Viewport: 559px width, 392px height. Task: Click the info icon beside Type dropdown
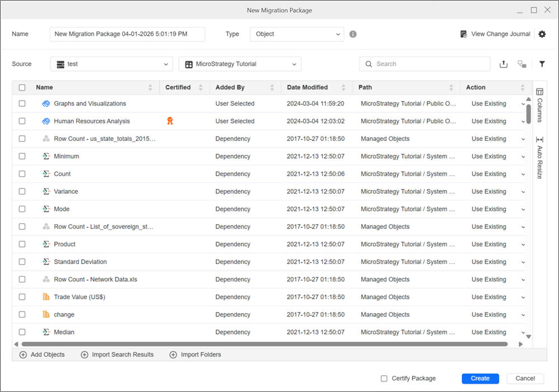(x=353, y=34)
